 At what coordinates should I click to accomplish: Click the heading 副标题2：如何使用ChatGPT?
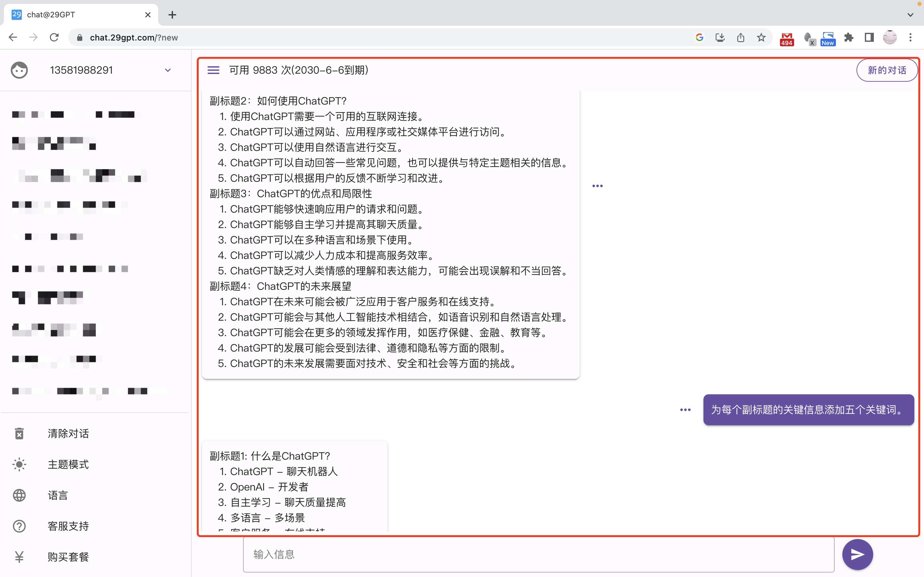coord(278,101)
